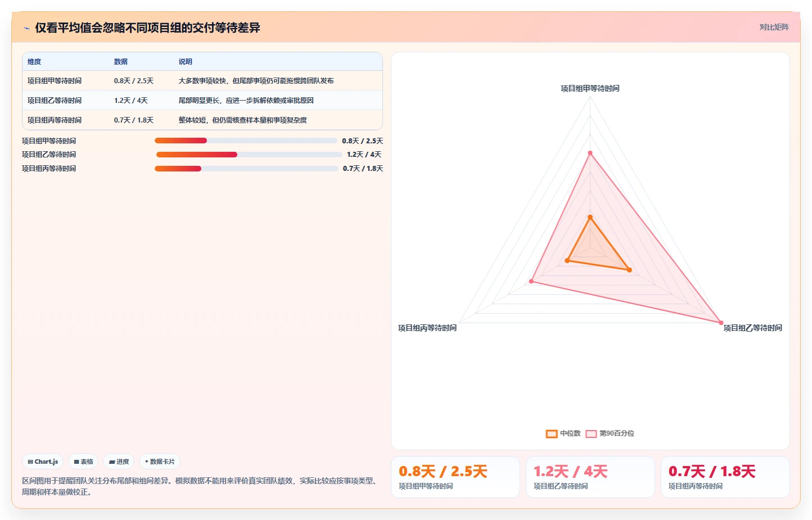The height and width of the screenshot is (520, 812).
Task: Click the 项目组丙等待时间 progress bar
Action: pos(246,169)
